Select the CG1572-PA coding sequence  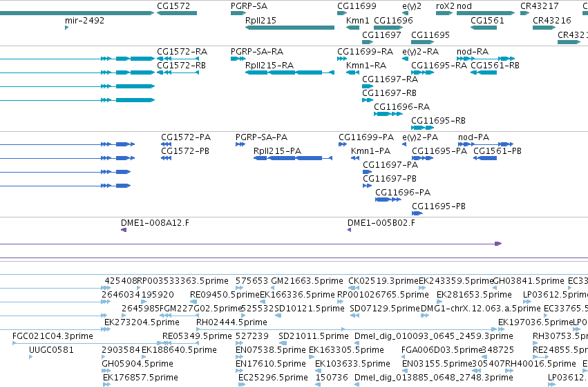[x=166, y=144]
